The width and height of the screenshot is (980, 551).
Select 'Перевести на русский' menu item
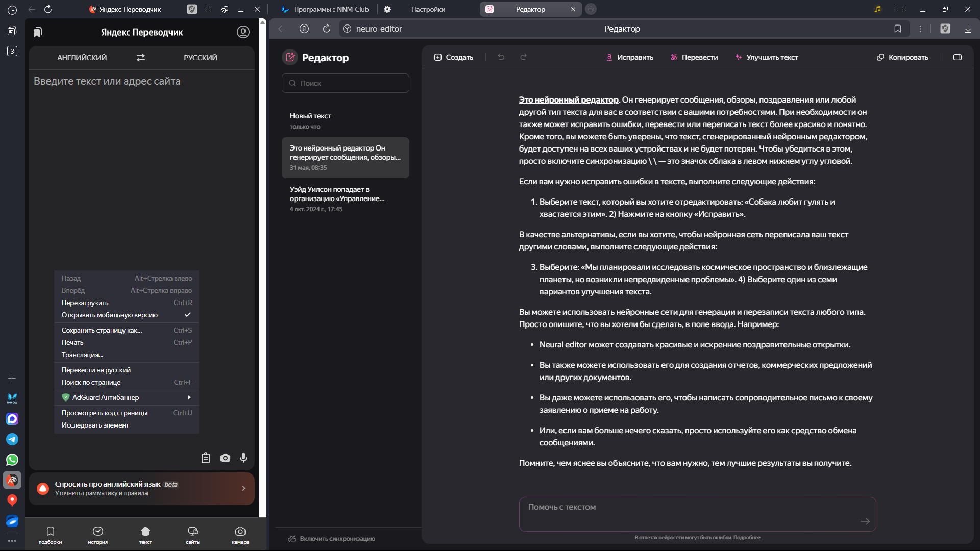pos(96,370)
